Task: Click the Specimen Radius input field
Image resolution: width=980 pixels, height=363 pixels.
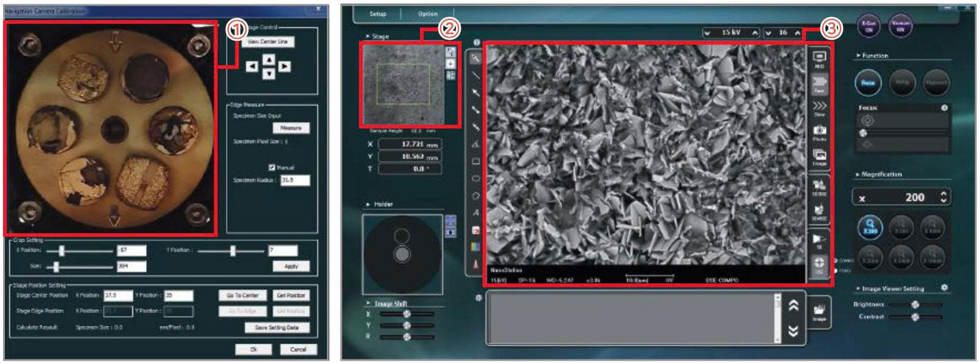Action: click(295, 180)
